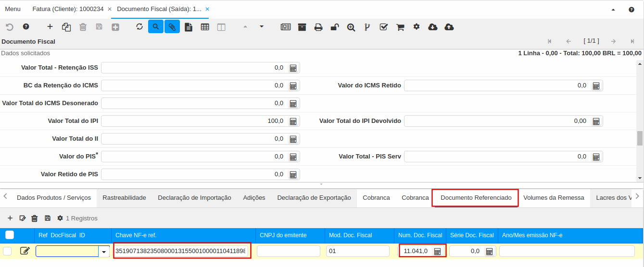Expand the Ref DocFiscal ID dropdown
Image resolution: width=644 pixels, height=267 pixels.
pyautogui.click(x=104, y=251)
